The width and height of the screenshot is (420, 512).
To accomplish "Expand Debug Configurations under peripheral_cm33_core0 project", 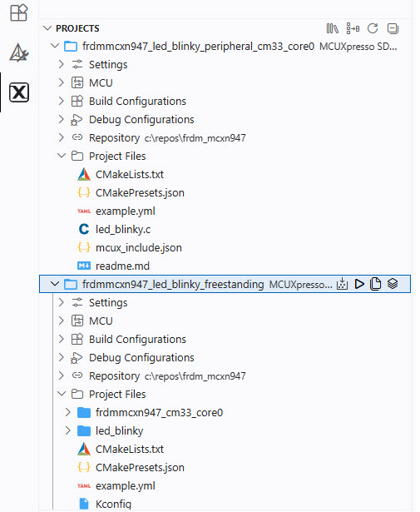I will (x=61, y=119).
